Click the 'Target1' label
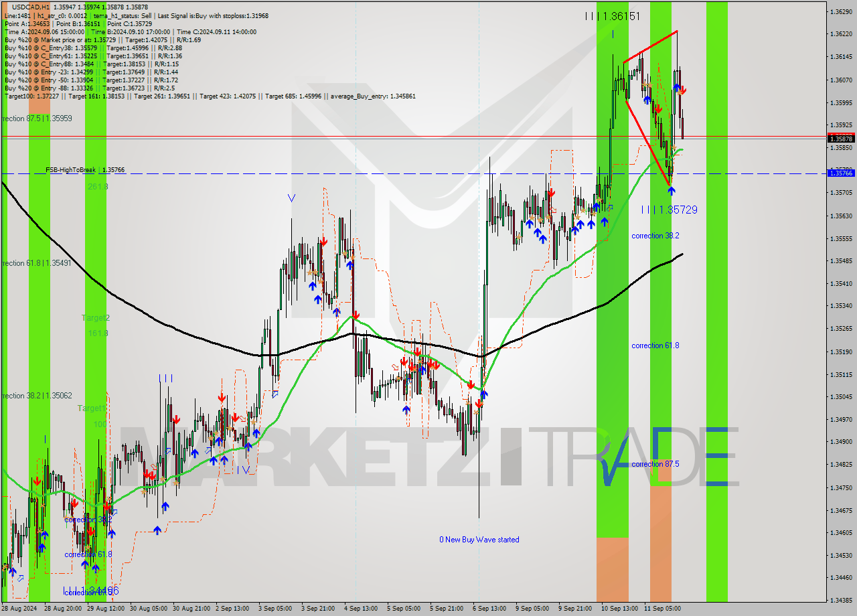Screen dimensions: 857x616 (92, 408)
